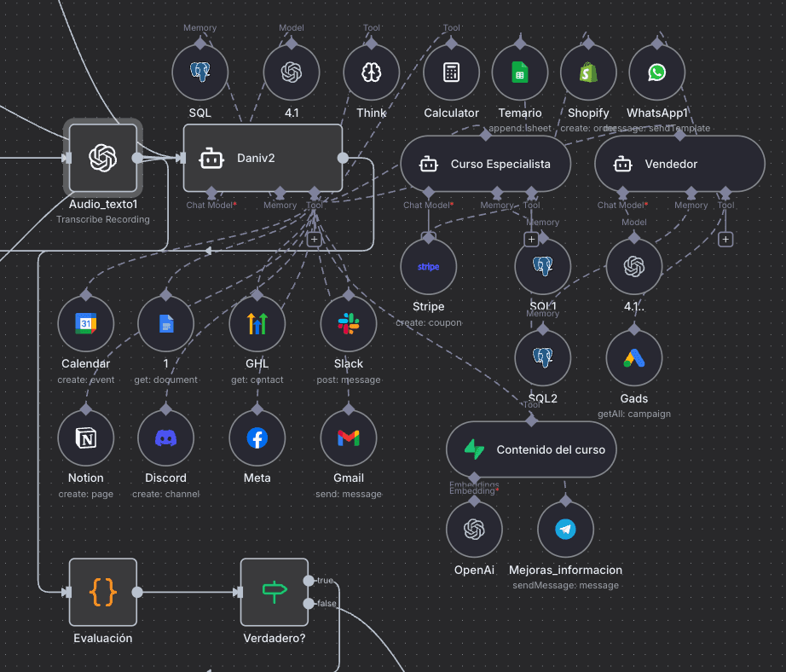Click the Daniv2 main output connector
Viewport: 786px width, 672px height.
[x=343, y=158]
